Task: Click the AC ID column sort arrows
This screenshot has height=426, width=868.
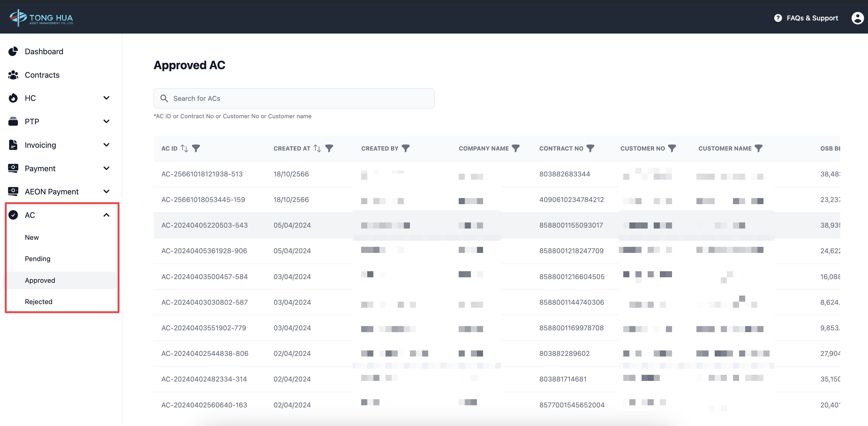Action: pyautogui.click(x=184, y=148)
